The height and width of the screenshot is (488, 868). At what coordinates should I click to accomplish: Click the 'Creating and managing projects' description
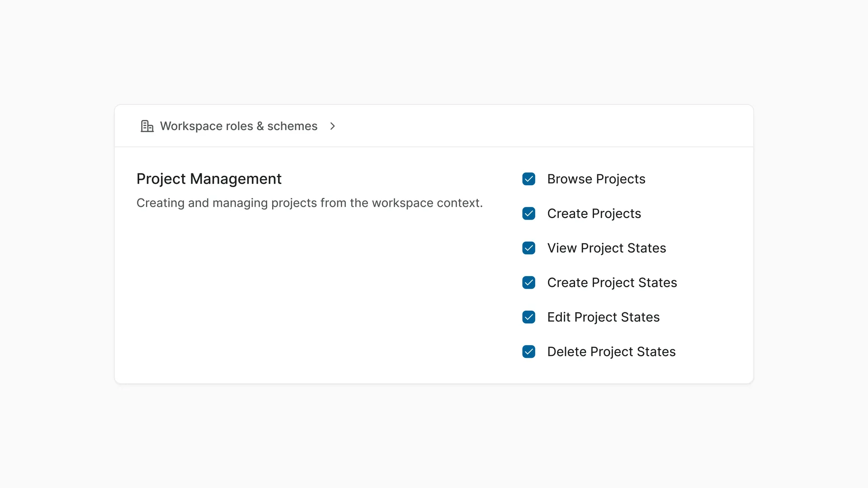(310, 203)
